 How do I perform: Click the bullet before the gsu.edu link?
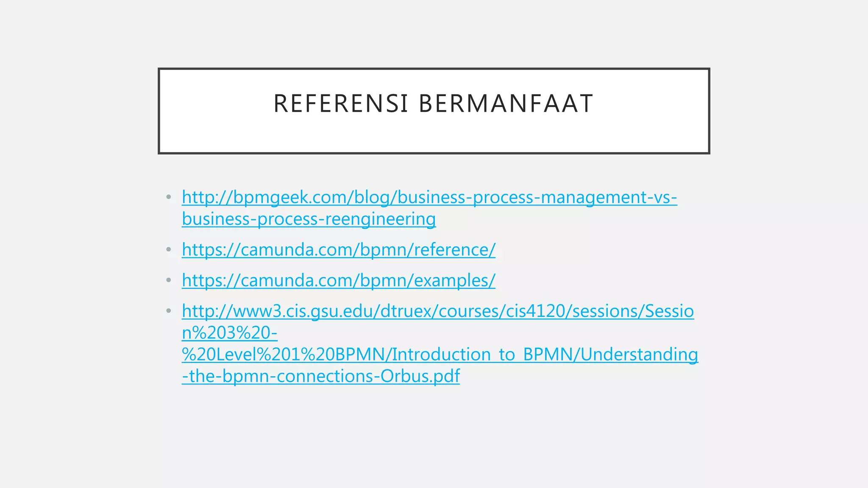(169, 311)
